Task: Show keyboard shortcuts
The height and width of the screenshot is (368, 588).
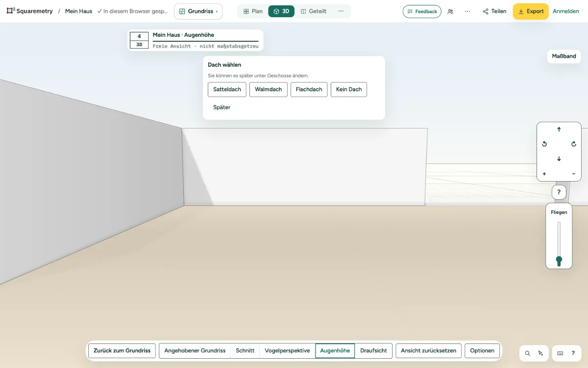Action: tap(560, 353)
